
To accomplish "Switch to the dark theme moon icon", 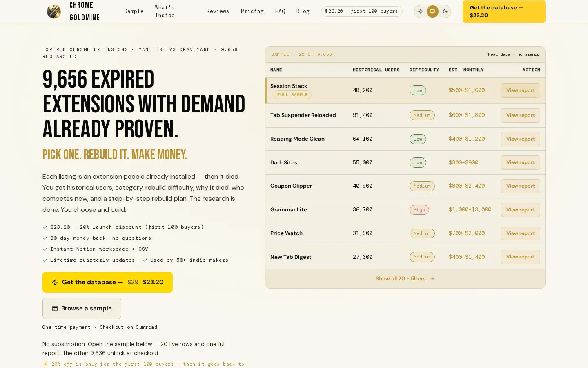I will coord(445,11).
